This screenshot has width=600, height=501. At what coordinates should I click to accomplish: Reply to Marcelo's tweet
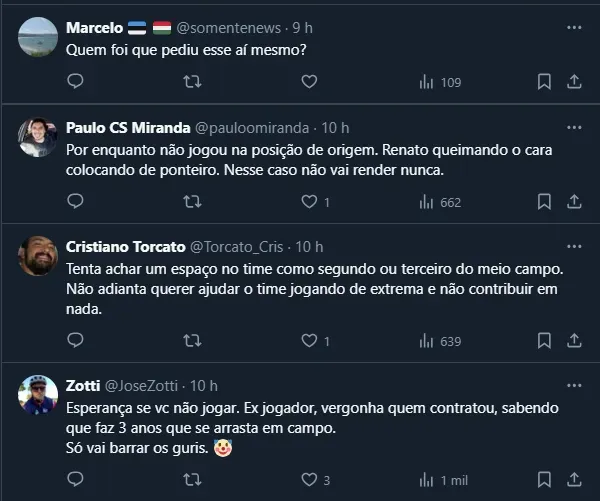pyautogui.click(x=76, y=81)
